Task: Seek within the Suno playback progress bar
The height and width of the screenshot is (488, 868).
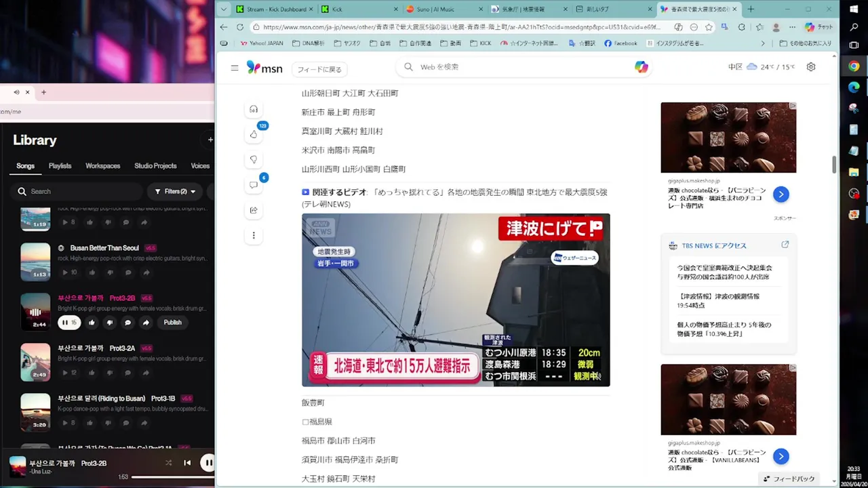Action: click(x=173, y=477)
